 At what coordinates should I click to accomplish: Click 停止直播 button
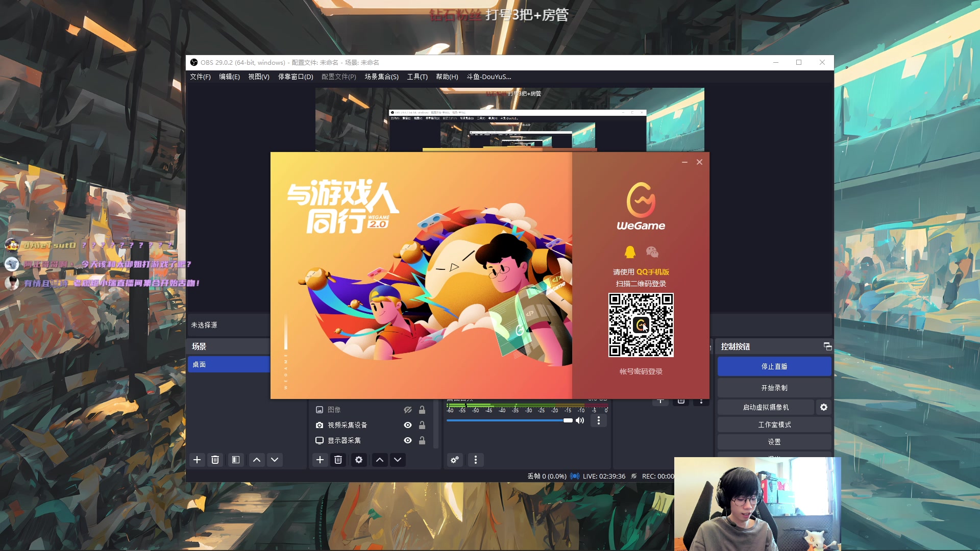click(774, 366)
